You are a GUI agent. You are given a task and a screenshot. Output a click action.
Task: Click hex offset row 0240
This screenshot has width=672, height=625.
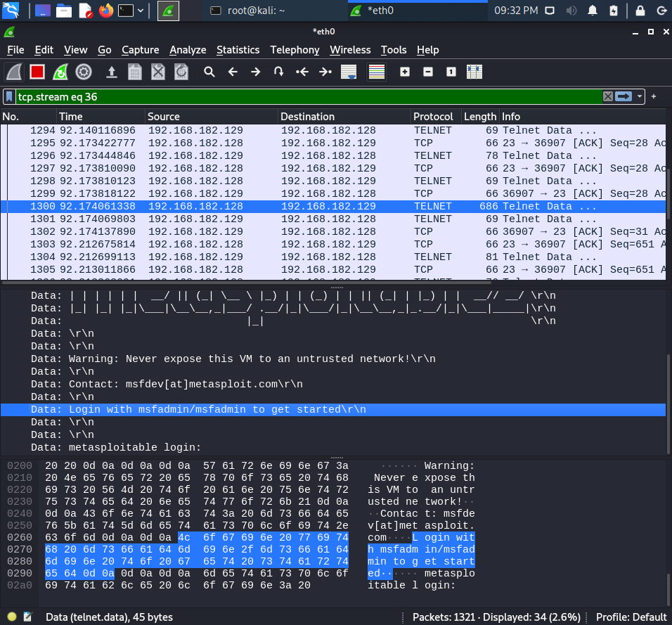coord(20,513)
